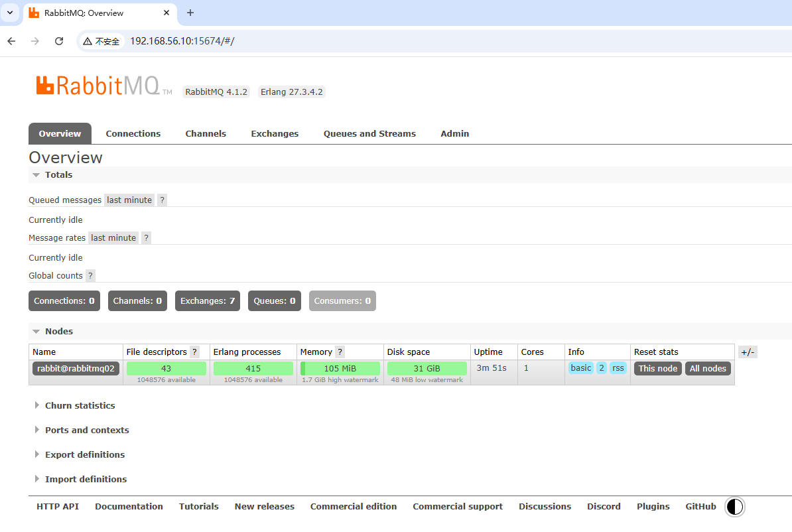Click the '48 MiB low watermark' text

(427, 380)
